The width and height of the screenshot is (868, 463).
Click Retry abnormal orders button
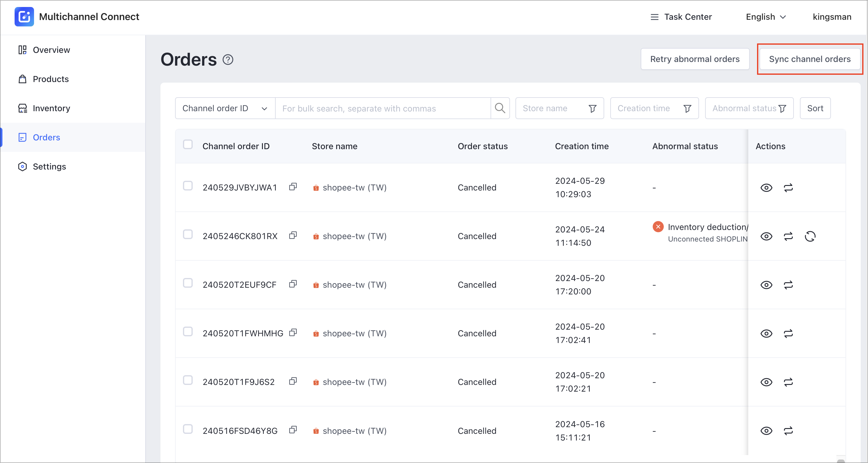pyautogui.click(x=695, y=59)
